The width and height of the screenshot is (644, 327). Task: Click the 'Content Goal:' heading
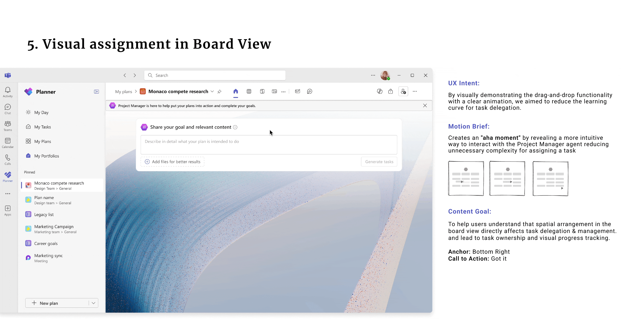[470, 211]
